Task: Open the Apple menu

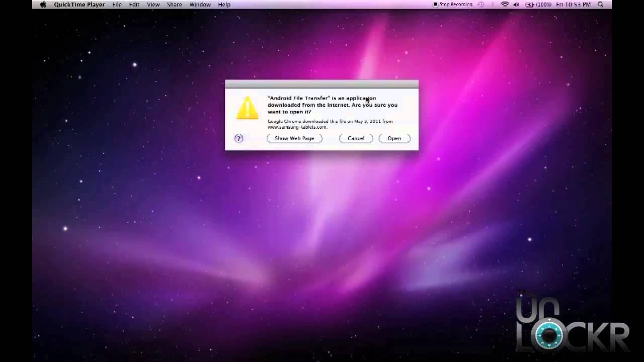Action: 43,5
